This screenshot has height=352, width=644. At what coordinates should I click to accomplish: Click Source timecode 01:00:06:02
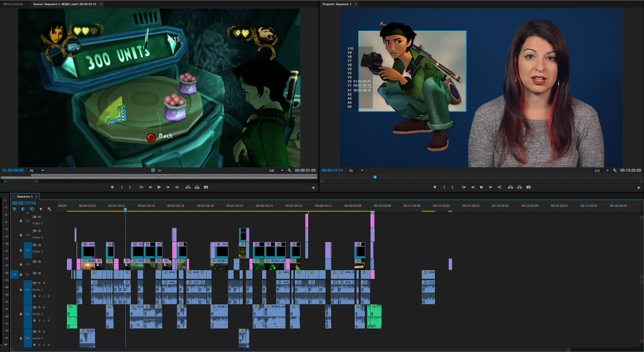click(13, 171)
